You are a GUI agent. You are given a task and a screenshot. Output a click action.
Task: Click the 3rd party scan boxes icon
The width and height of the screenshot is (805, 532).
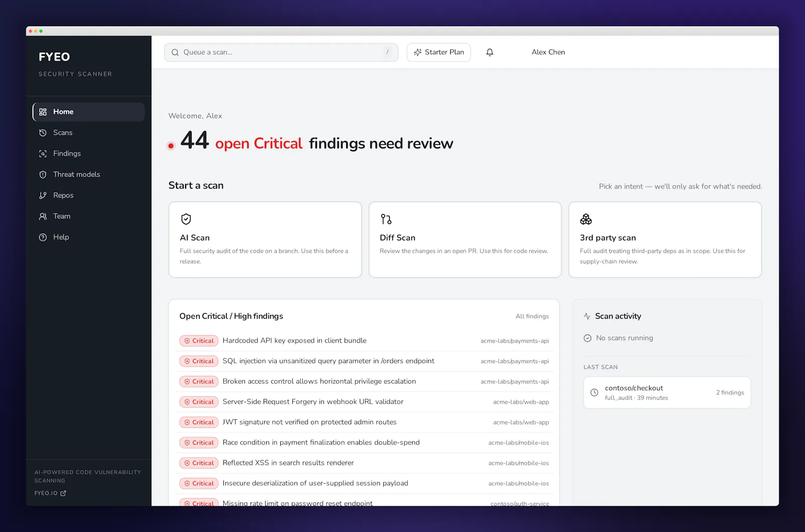pyautogui.click(x=586, y=219)
